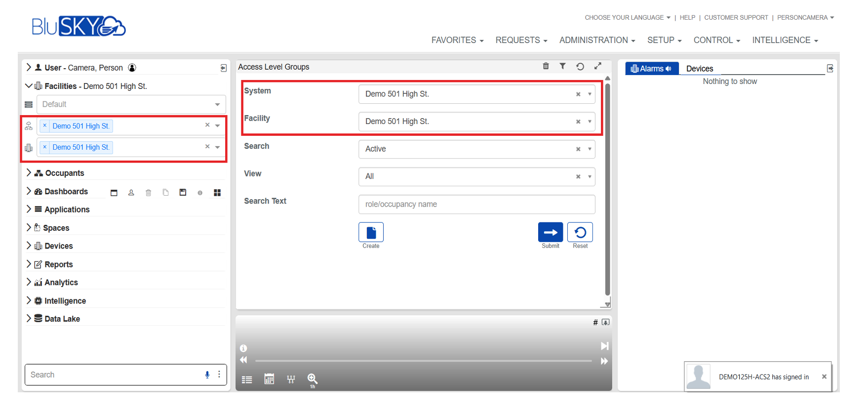This screenshot has width=868, height=418.
Task: Refresh the Access Level Groups panel
Action: click(580, 66)
